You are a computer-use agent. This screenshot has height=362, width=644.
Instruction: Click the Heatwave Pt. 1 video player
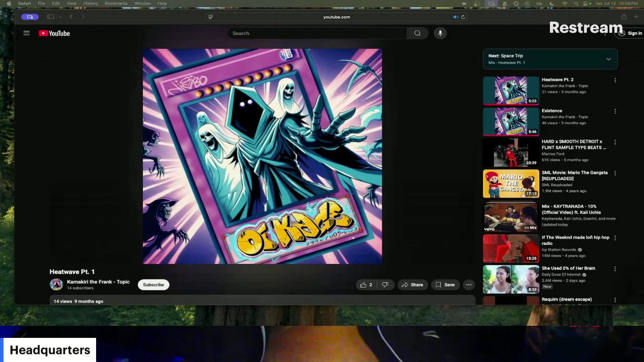(x=262, y=156)
